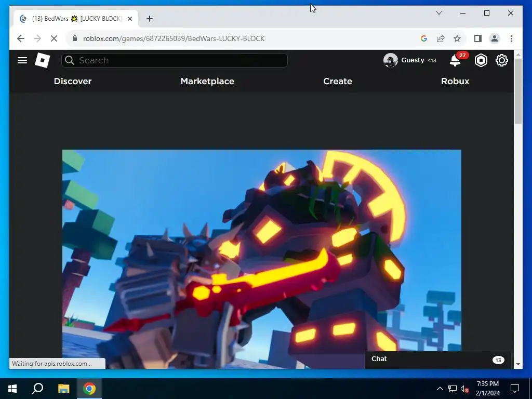Open the Windows Start menu
The width and height of the screenshot is (532, 399).
pos(12,389)
